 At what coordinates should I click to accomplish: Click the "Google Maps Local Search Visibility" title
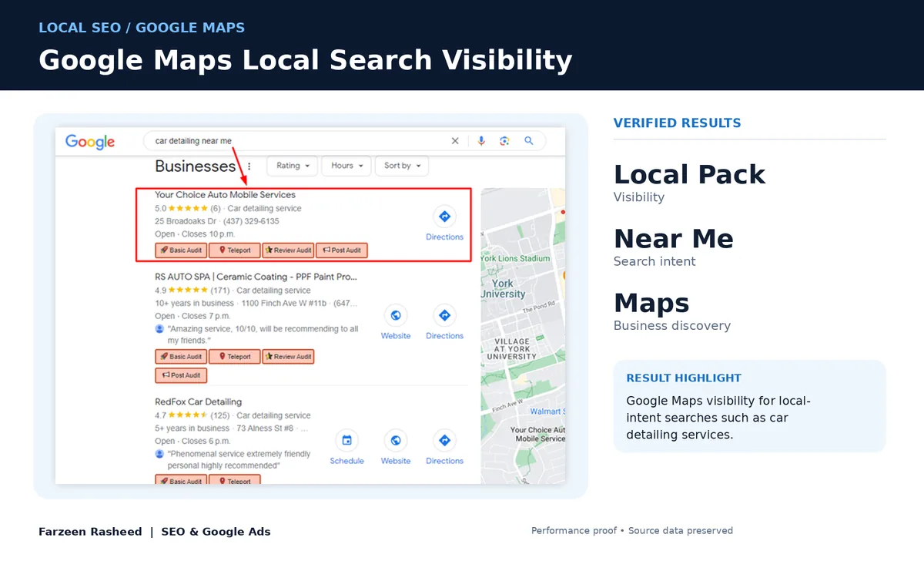coord(306,60)
